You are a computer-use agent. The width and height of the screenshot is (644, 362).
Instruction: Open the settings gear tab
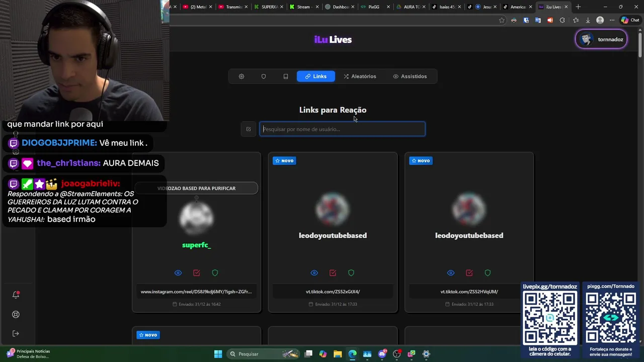click(x=242, y=76)
